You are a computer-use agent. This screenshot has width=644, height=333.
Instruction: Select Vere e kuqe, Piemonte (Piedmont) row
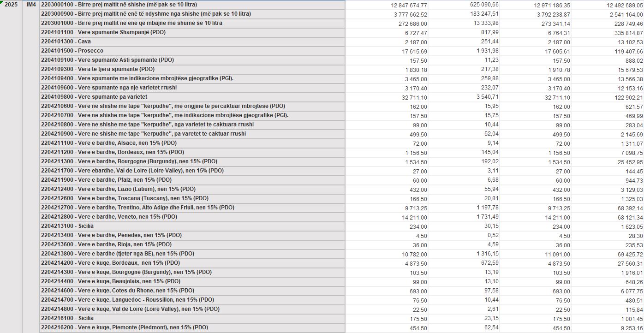(x=124, y=327)
